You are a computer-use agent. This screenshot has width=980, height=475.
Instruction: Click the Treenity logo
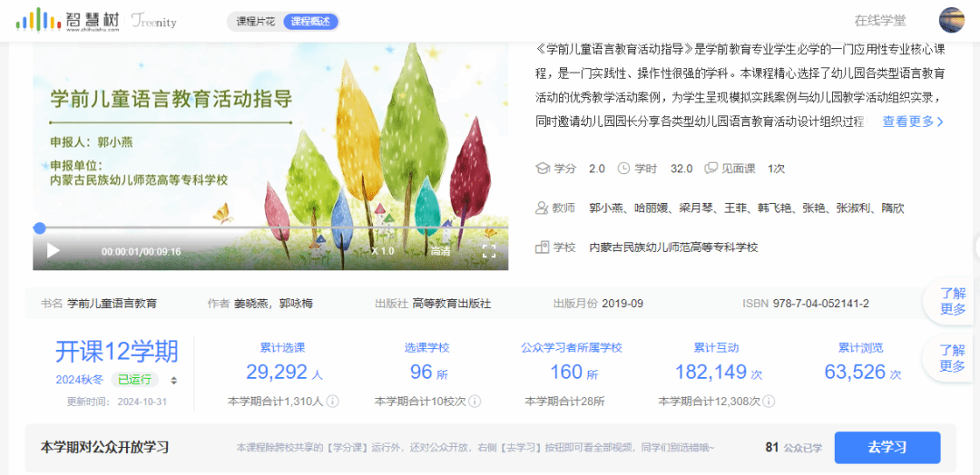tap(153, 21)
